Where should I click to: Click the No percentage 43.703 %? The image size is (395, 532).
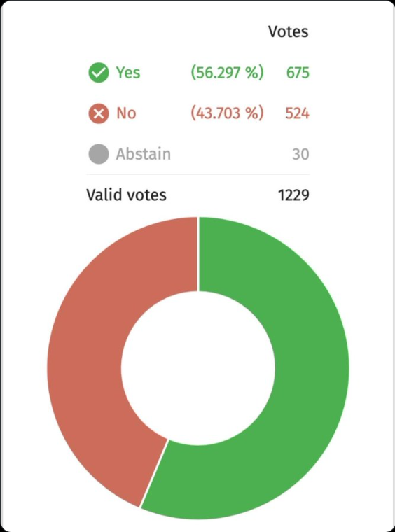point(227,113)
